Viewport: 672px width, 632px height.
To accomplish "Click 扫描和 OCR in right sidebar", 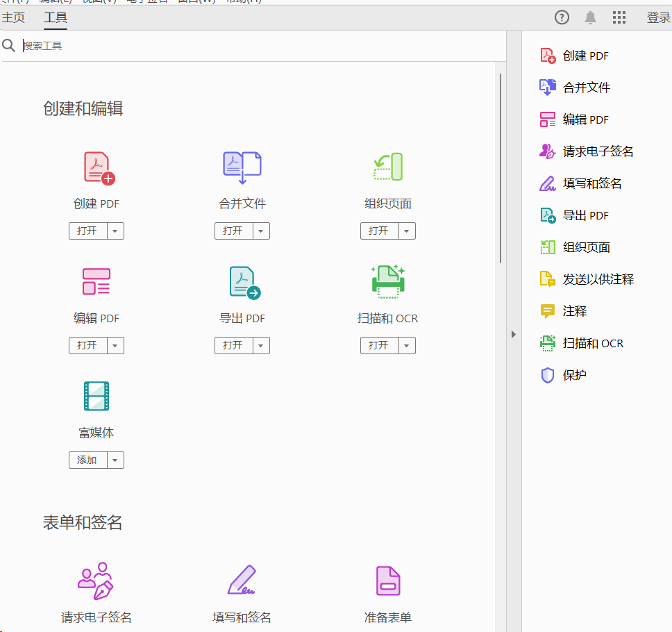I will pos(582,344).
